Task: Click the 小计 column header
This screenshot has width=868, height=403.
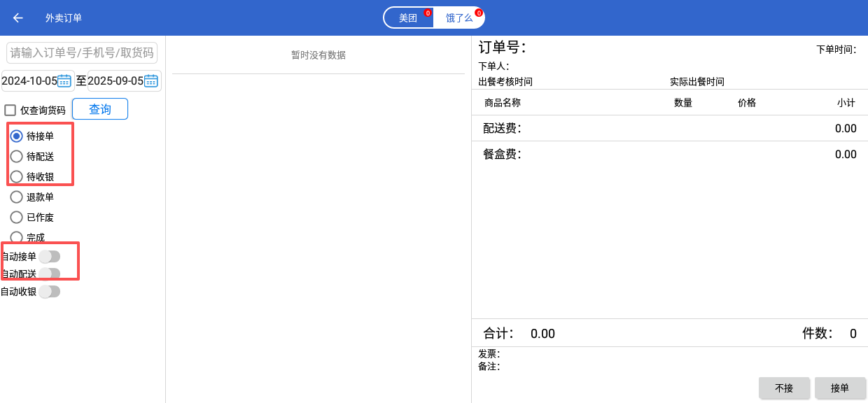Action: pyautogui.click(x=846, y=103)
